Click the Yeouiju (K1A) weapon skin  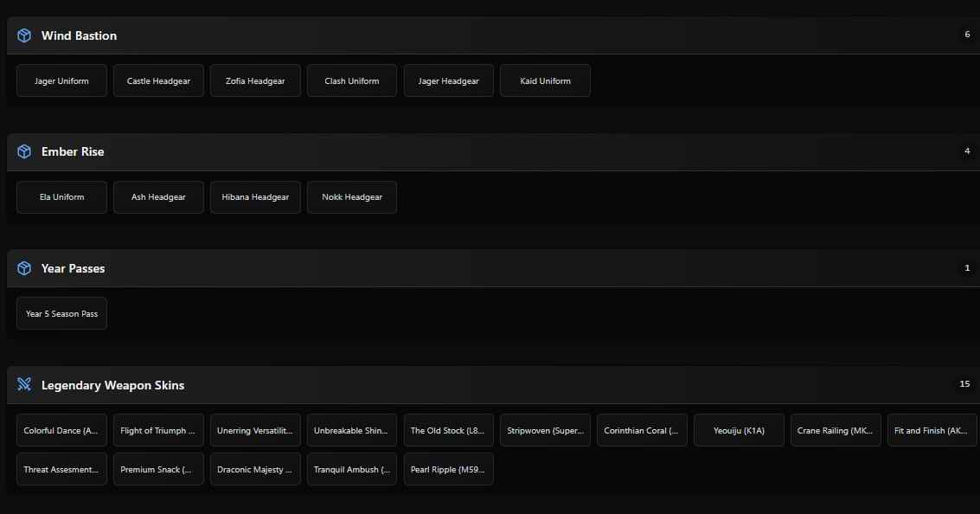pos(739,430)
